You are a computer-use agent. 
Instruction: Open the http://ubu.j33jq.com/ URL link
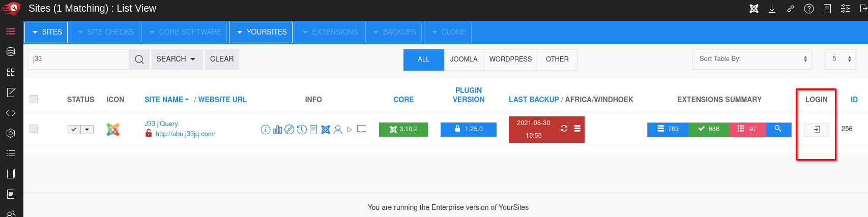click(x=185, y=134)
